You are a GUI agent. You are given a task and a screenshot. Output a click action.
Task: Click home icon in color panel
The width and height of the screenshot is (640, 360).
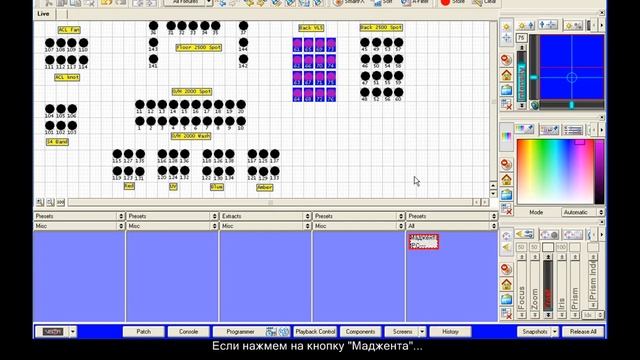click(507, 179)
